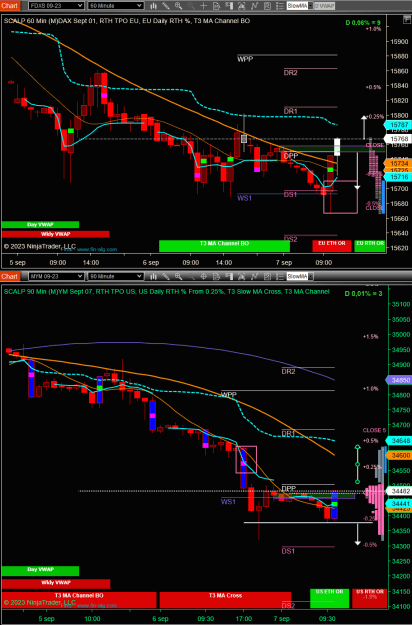Screen dimensions: 412x625
Task: Open the 90 Minute interval dropdown
Action: point(116,276)
